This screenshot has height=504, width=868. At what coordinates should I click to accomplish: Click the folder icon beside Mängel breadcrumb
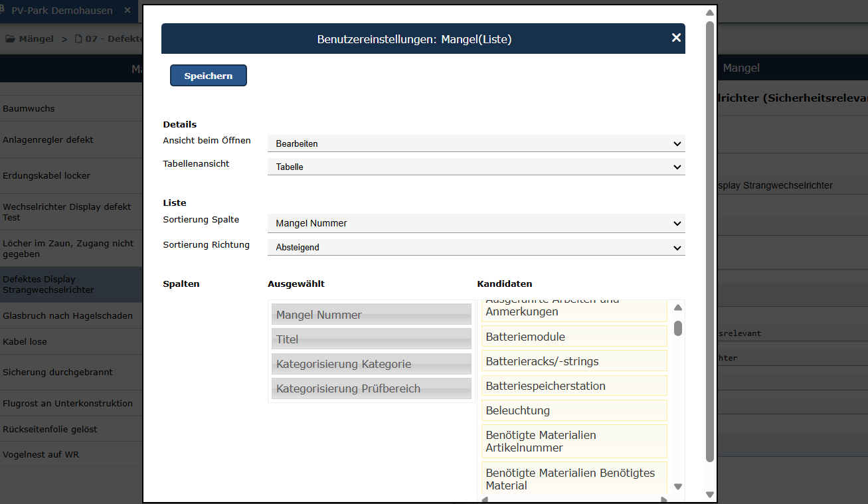pyautogui.click(x=11, y=39)
